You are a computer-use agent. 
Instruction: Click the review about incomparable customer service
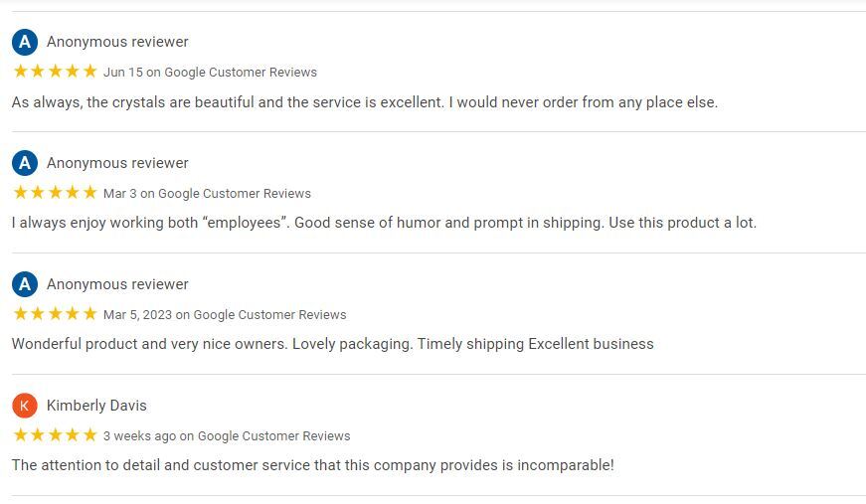coord(313,465)
